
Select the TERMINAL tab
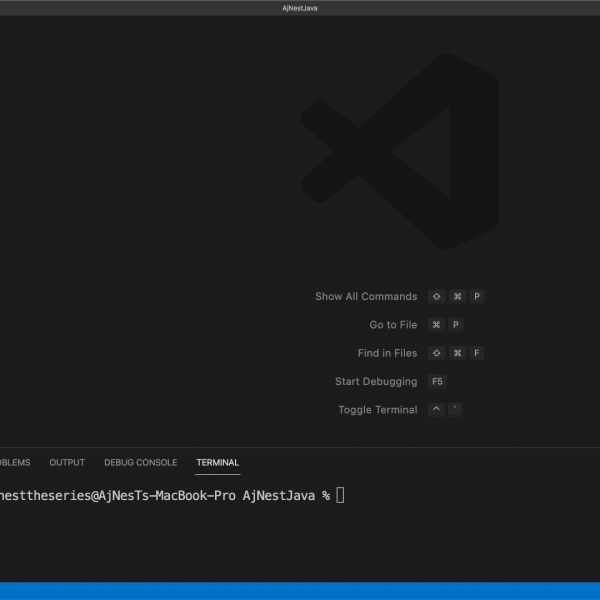[x=217, y=463]
